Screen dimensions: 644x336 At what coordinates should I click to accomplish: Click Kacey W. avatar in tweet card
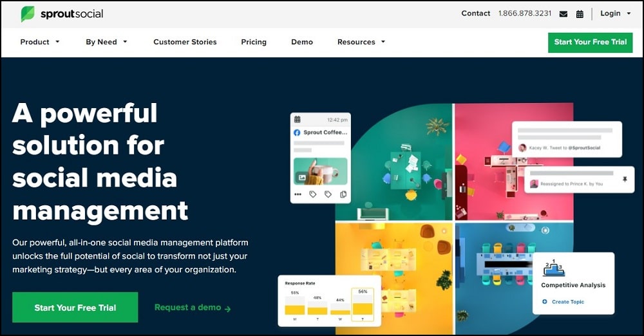click(522, 147)
